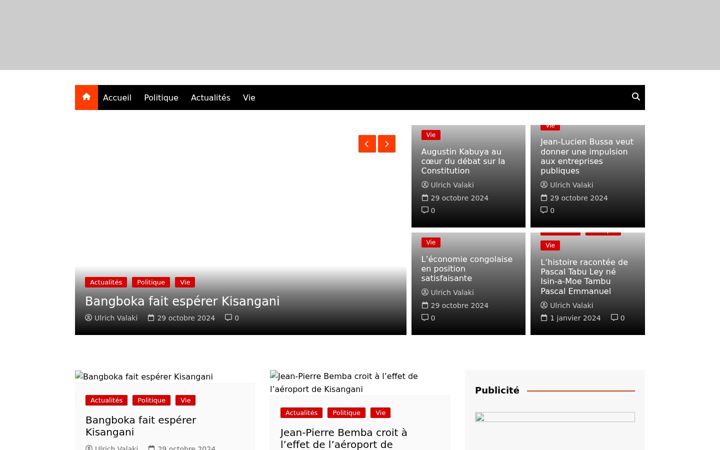Open slider headline Bangboka fait espérer Kisangani
The image size is (720, 450).
coord(182,301)
